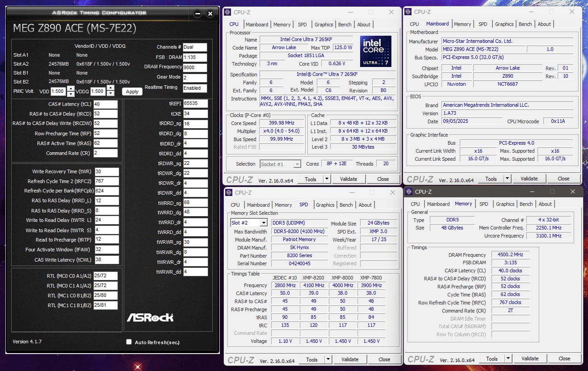Decrease VDDQ voltage with the down arrow
This screenshot has height=371, width=588.
click(110, 94)
